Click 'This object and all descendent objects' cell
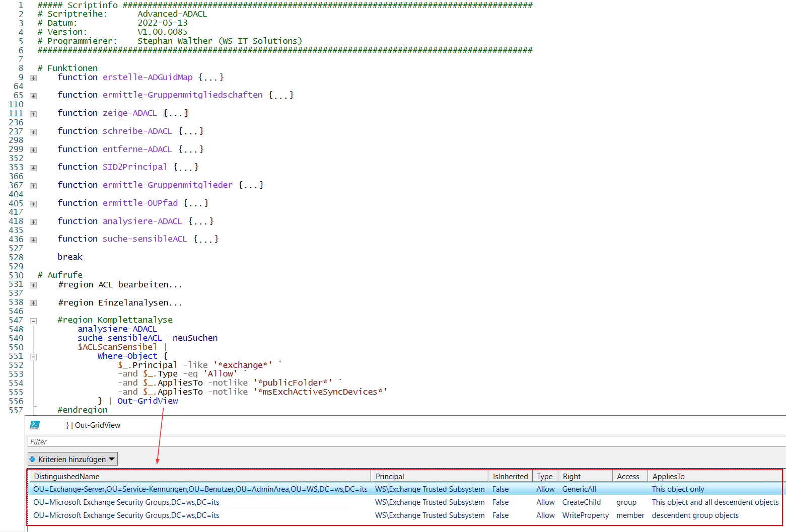The width and height of the screenshot is (786, 532). (x=715, y=502)
